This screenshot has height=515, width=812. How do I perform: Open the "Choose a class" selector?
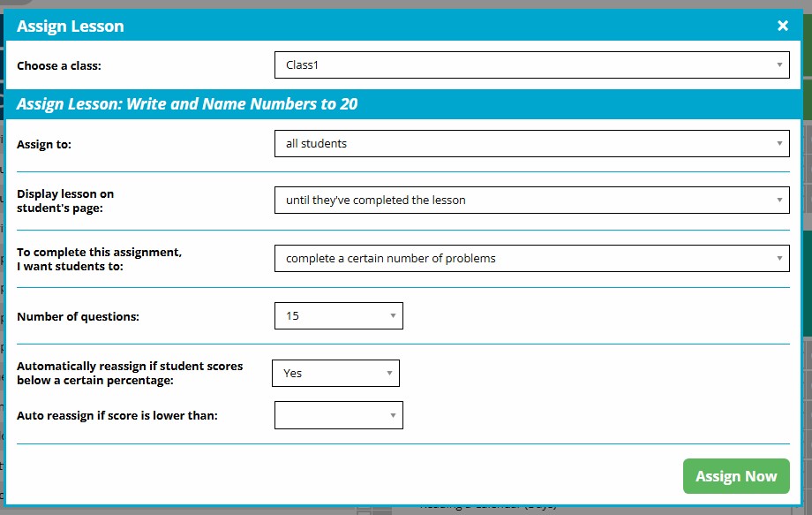530,64
